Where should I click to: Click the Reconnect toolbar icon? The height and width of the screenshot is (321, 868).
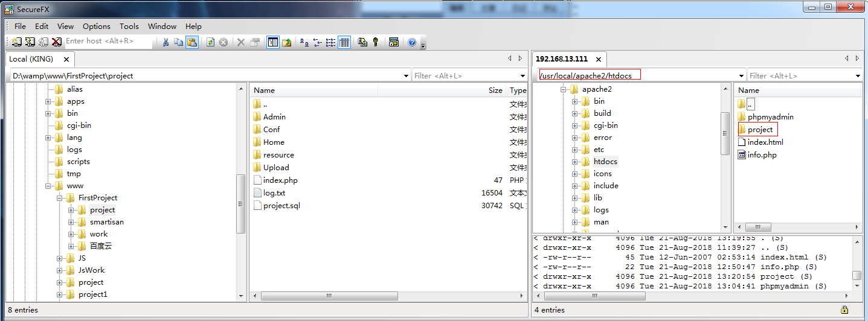[43, 42]
